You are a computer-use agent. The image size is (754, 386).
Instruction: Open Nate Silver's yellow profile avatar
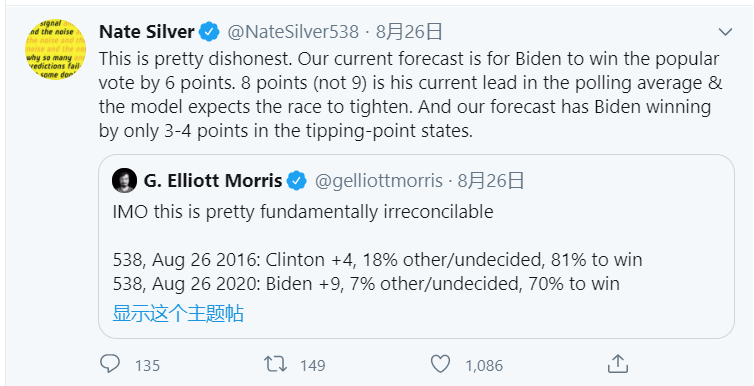[x=55, y=50]
